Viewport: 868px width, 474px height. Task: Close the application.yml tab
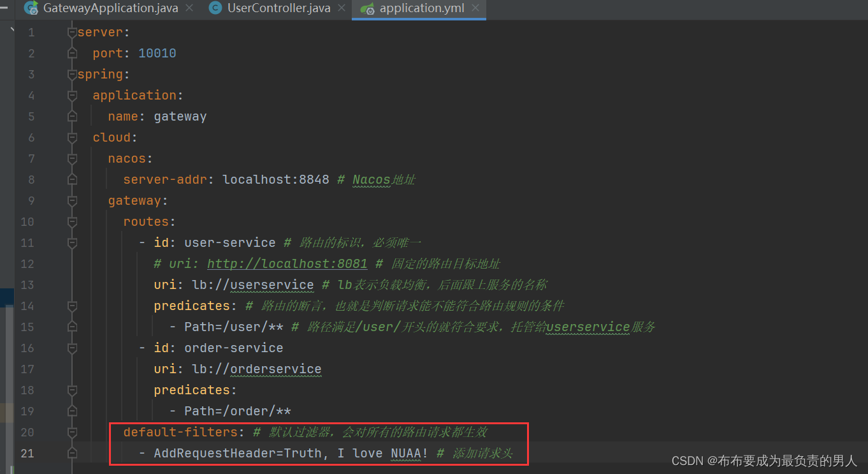click(475, 9)
